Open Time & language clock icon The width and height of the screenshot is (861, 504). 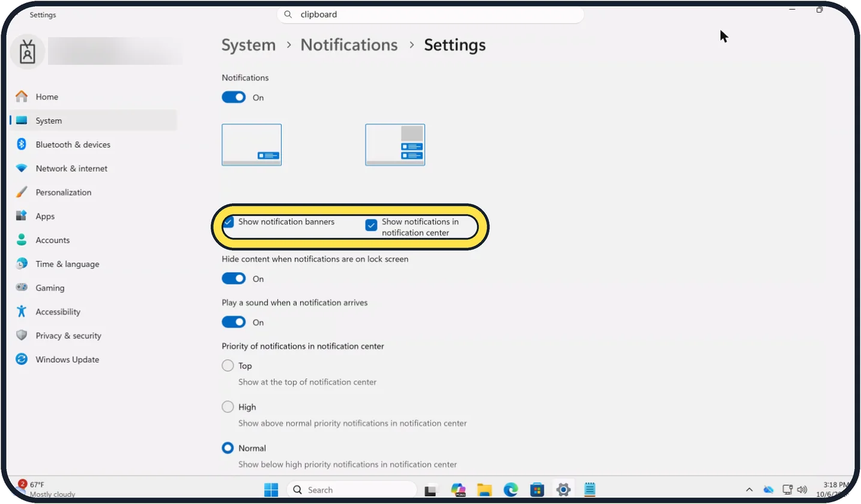coord(22,264)
